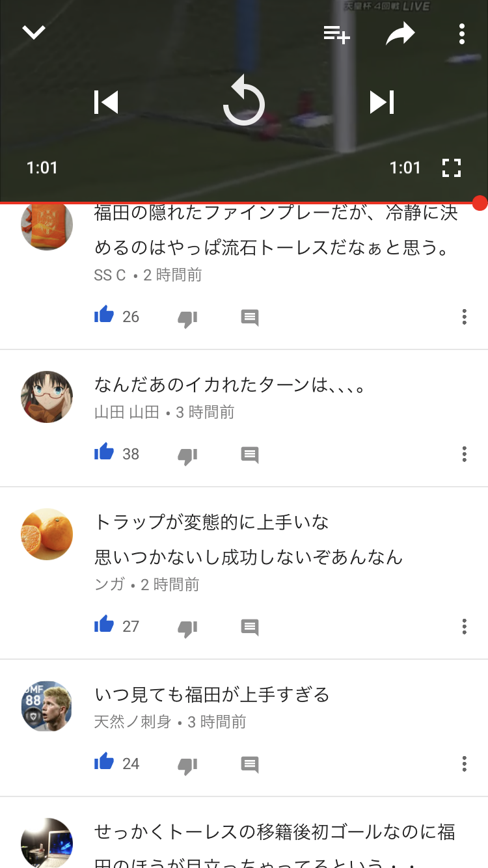
Task: Like the comment by SS C
Action: tap(104, 316)
